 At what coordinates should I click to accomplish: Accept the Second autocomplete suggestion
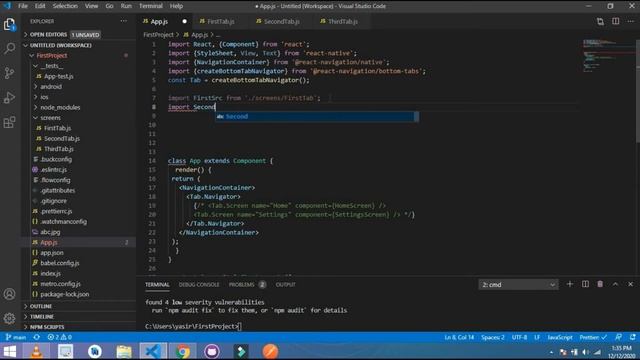(x=317, y=117)
